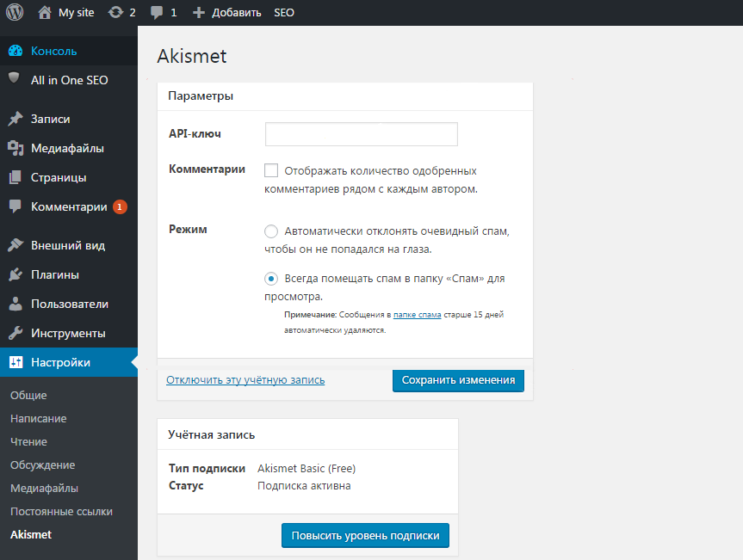
Task: Open the comments bubble icon in top bar
Action: point(157,13)
